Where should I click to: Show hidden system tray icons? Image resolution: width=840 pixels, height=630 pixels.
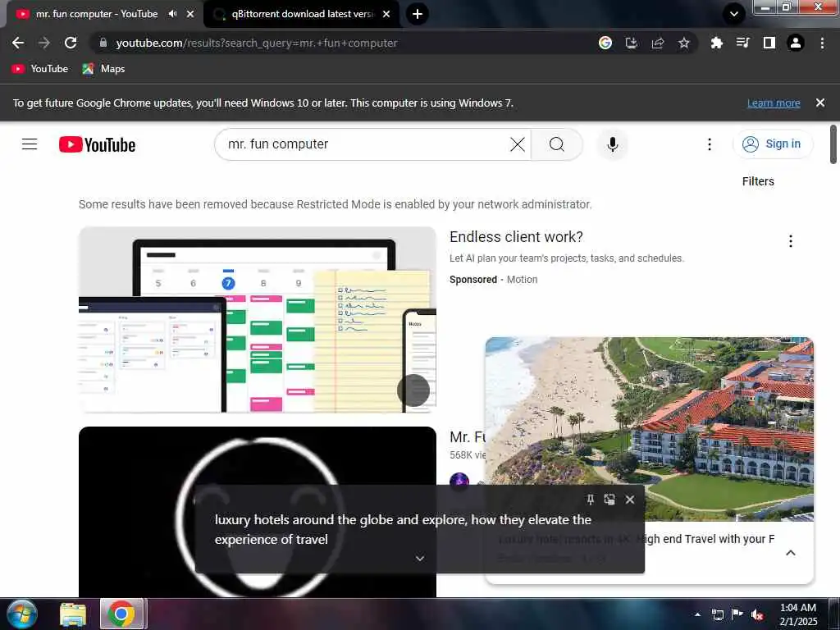pyautogui.click(x=697, y=614)
